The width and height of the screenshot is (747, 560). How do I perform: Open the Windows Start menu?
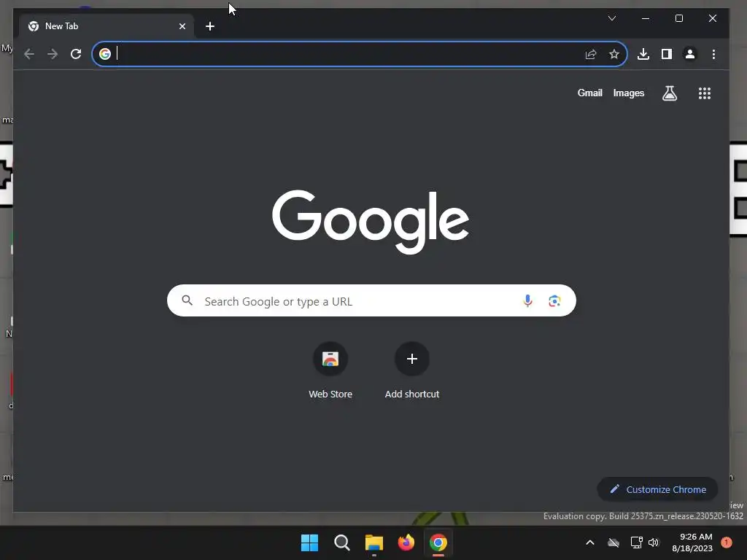pos(309,542)
